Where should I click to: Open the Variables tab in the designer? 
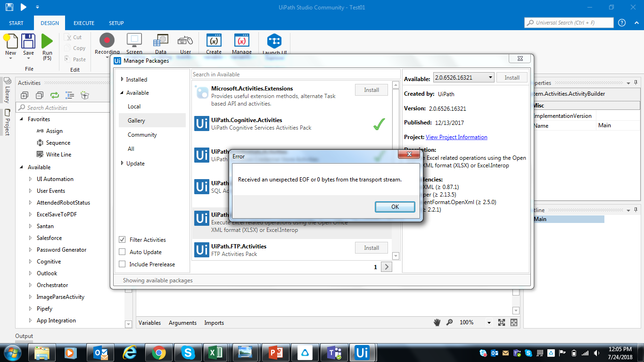pyautogui.click(x=149, y=323)
